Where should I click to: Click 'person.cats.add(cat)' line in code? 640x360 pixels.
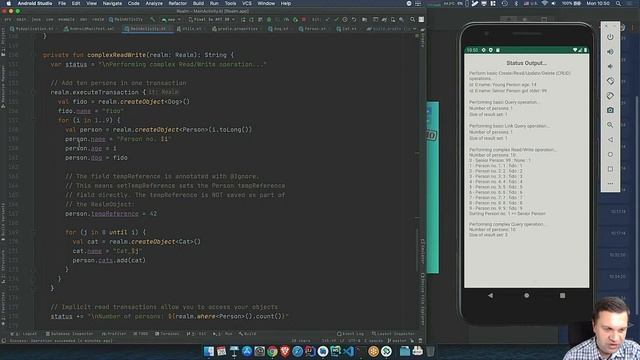click(x=109, y=260)
